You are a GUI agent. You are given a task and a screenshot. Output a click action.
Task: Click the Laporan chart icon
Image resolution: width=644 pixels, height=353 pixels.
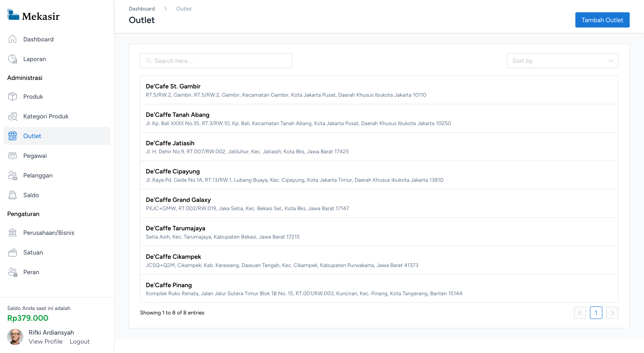tap(12, 59)
